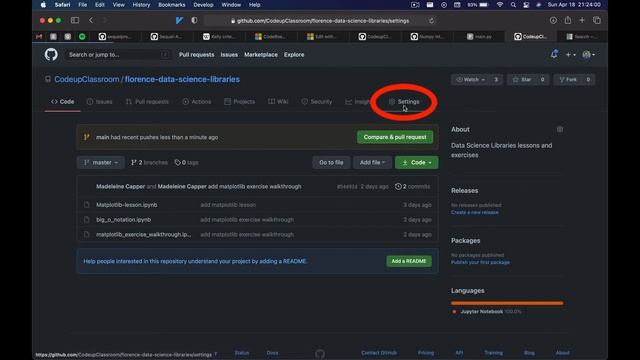Expand the Add file dropdown

pos(372,162)
